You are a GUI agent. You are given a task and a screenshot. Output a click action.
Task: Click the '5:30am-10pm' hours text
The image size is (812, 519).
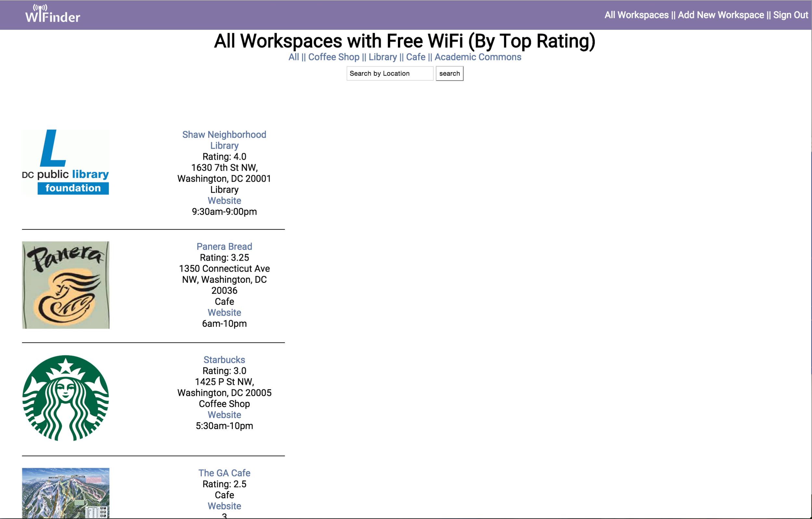[224, 426]
